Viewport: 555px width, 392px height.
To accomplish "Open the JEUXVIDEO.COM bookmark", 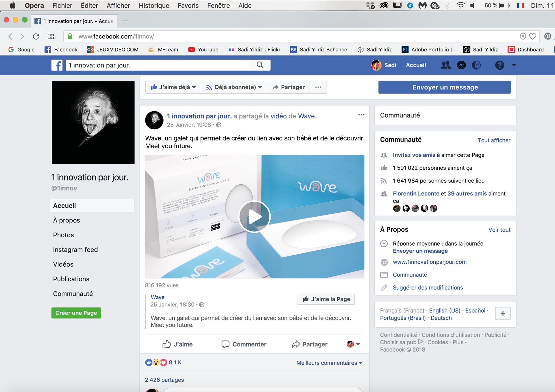I will (x=113, y=50).
